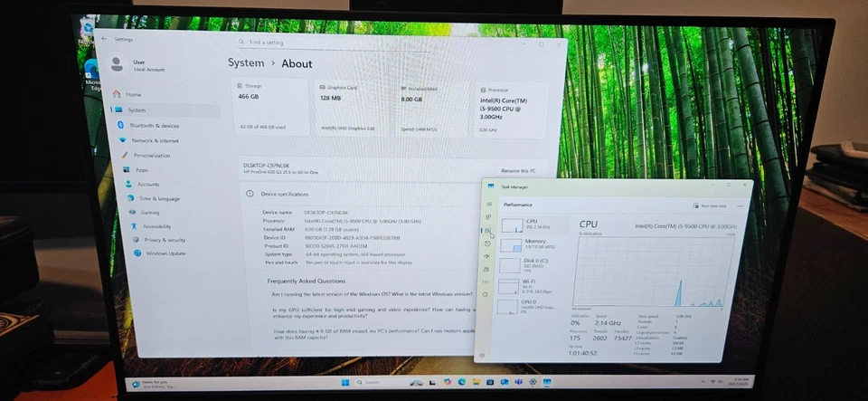
Task: Select Wi-Fi in Task Manager performance list
Action: click(529, 286)
